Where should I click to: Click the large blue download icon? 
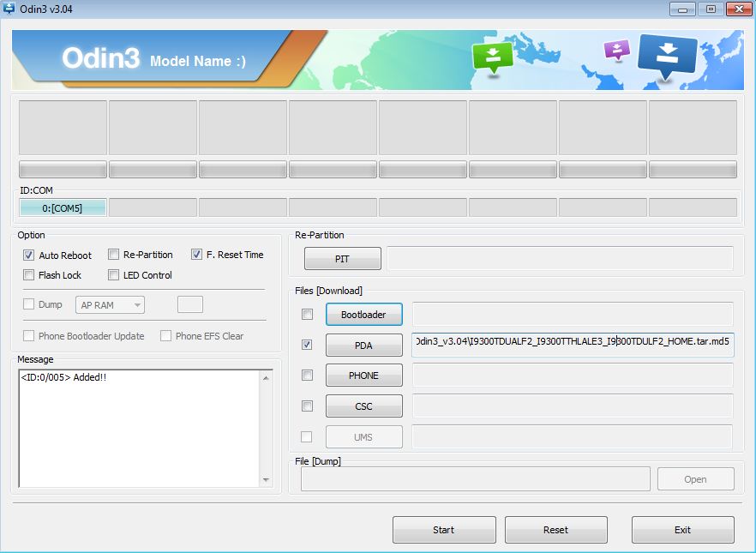[x=668, y=56]
